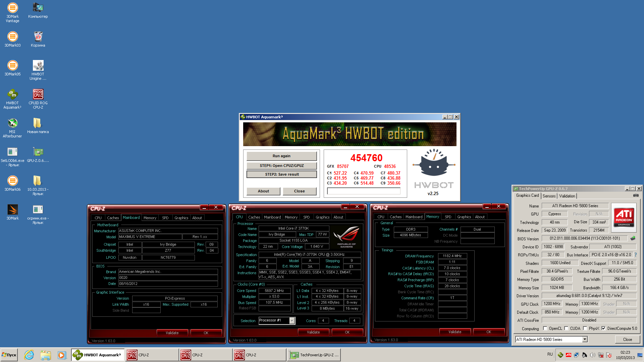The height and width of the screenshot is (362, 644).
Task: Click the Пуск Start button
Action: pos(9,355)
